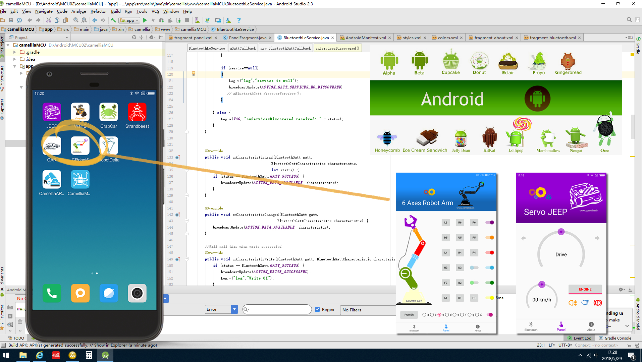Open the Project view selector dropdown
The width and height of the screenshot is (644, 362).
pyautogui.click(x=39, y=37)
